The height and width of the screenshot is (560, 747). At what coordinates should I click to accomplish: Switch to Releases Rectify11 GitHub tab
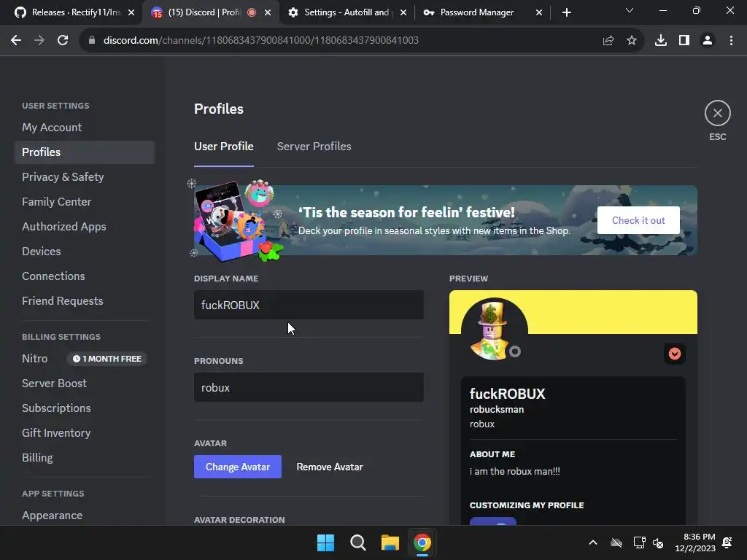(75, 12)
